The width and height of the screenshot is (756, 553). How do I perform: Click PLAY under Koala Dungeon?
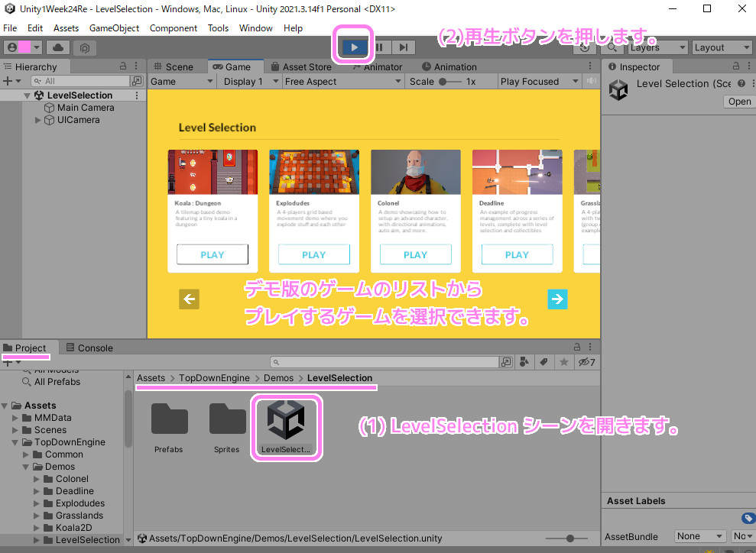pyautogui.click(x=212, y=254)
